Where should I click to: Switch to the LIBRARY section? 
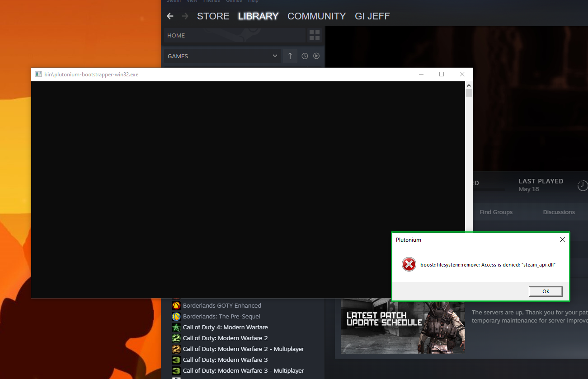tap(258, 16)
